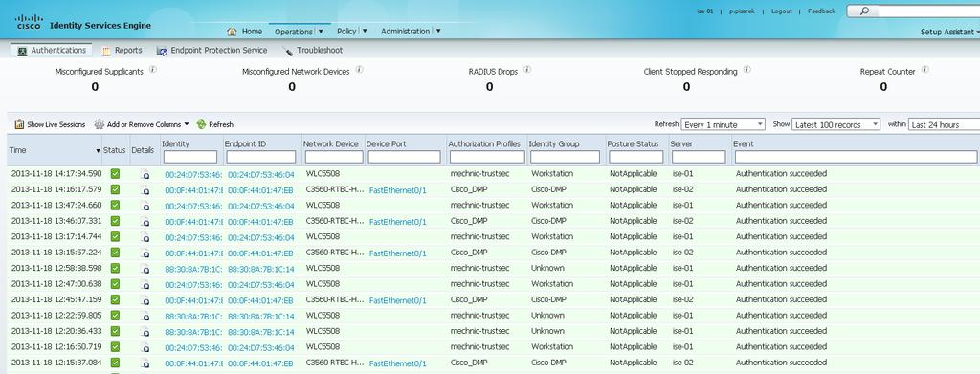Click the Logout link
980x374 pixels.
(781, 11)
